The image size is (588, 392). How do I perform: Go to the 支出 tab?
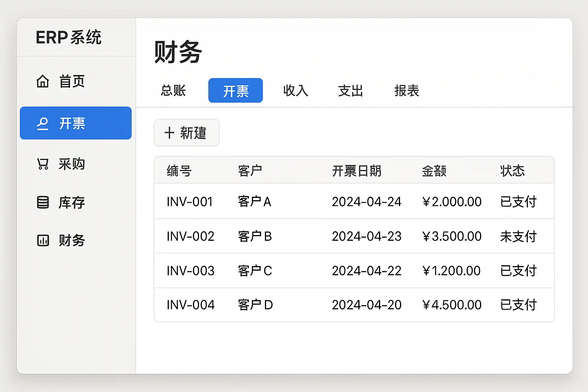click(350, 91)
